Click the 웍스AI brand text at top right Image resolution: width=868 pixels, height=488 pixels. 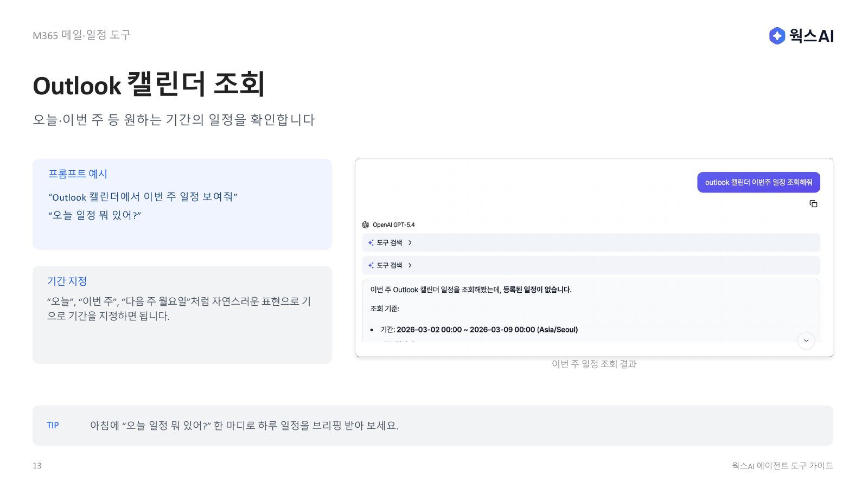pyautogui.click(x=812, y=36)
